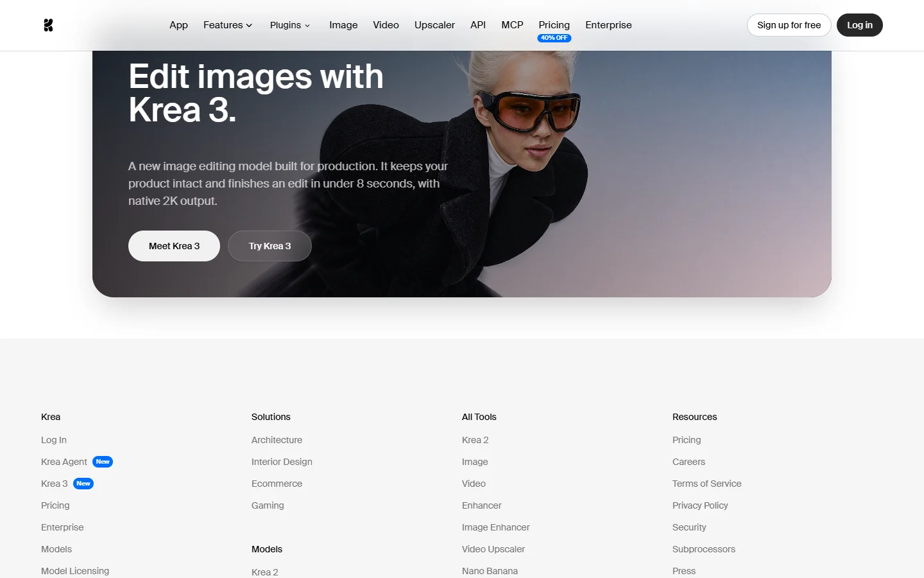The image size is (924, 578).
Task: Click the Sign up for free button
Action: click(x=789, y=25)
